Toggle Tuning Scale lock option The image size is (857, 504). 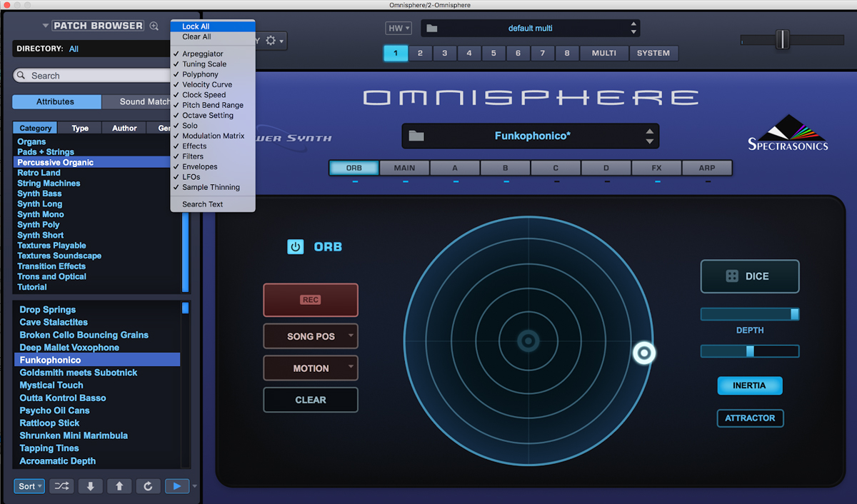(204, 64)
